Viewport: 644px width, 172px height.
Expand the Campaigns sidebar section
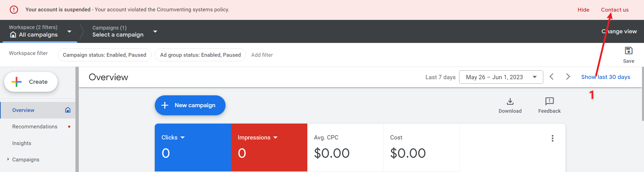coord(8,159)
